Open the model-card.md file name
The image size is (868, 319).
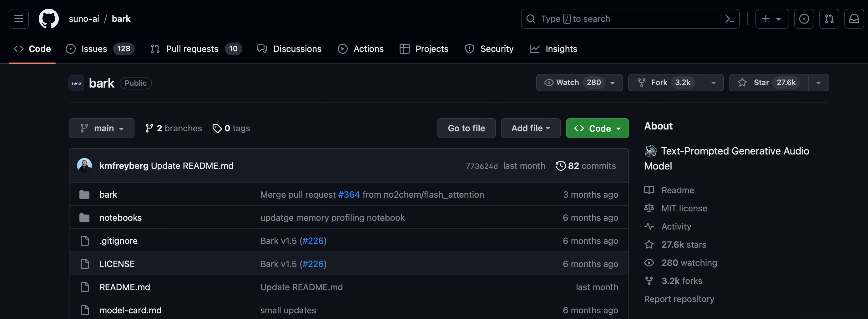[130, 310]
